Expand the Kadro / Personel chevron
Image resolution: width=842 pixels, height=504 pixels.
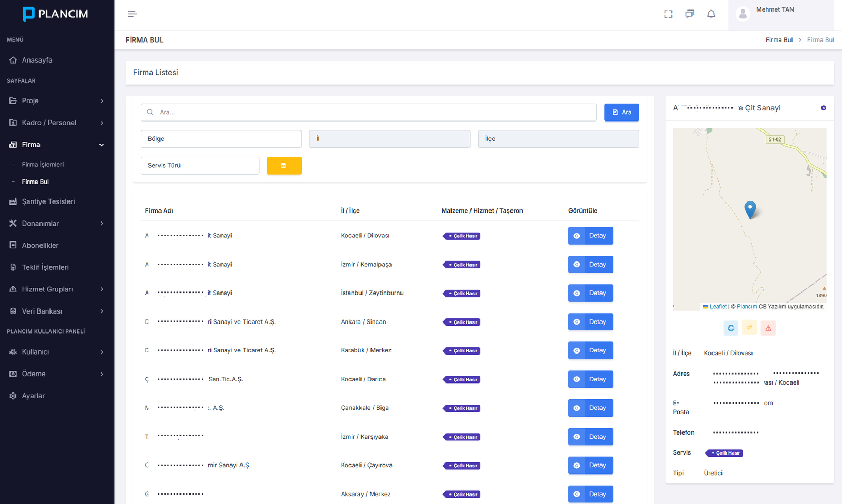coord(102,123)
